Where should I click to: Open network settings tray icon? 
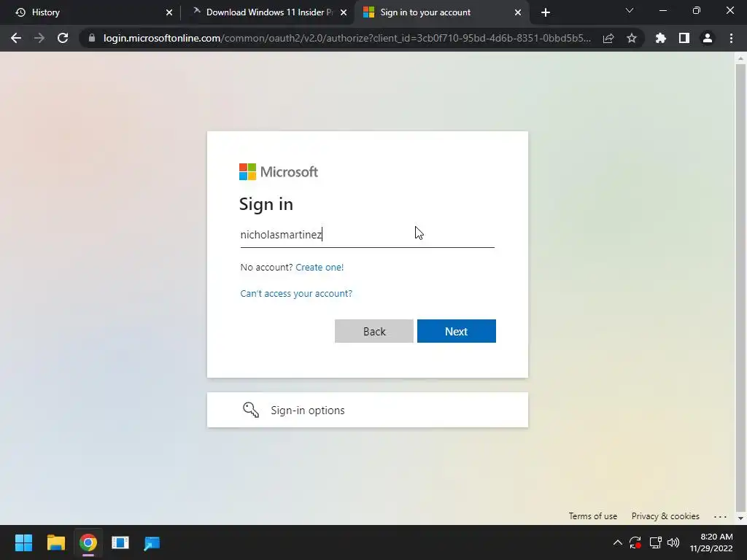pos(656,542)
